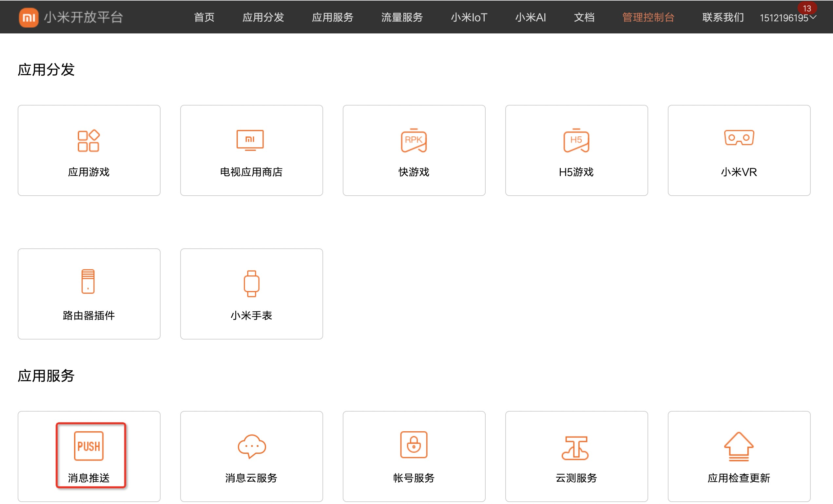Viewport: 833px width, 504px height.
Task: Click the 帐号服务 label
Action: pos(414,478)
